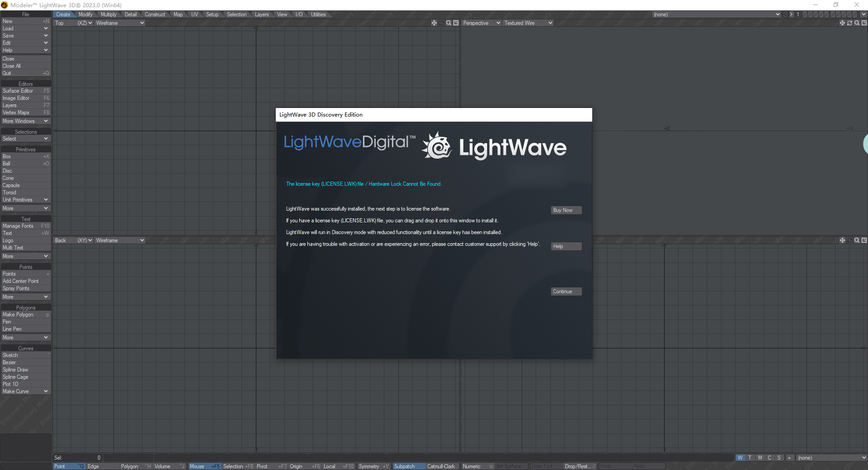Maximize the Top viewport with its icon
Image resolution: width=868 pixels, height=470 pixels.
tap(456, 23)
